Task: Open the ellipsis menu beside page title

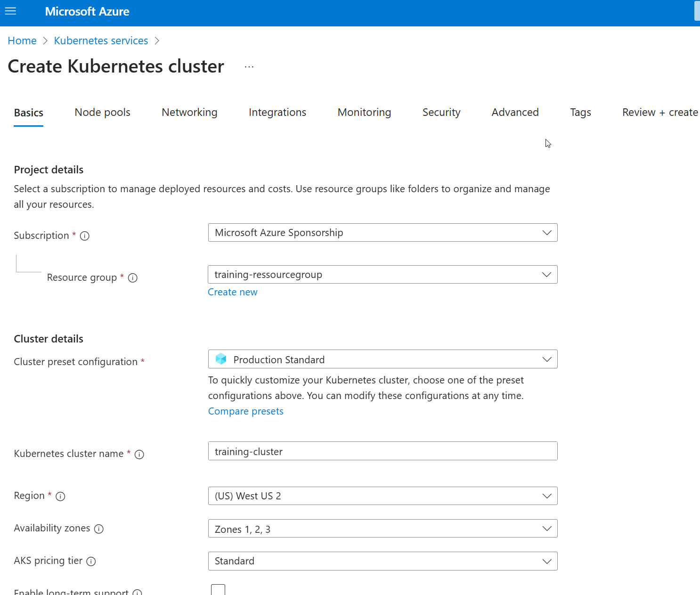Action: point(249,67)
